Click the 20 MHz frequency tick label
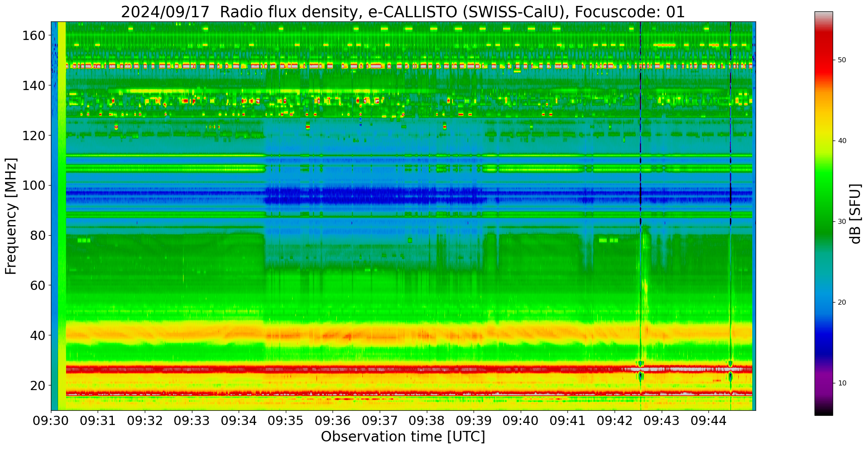 click(37, 385)
